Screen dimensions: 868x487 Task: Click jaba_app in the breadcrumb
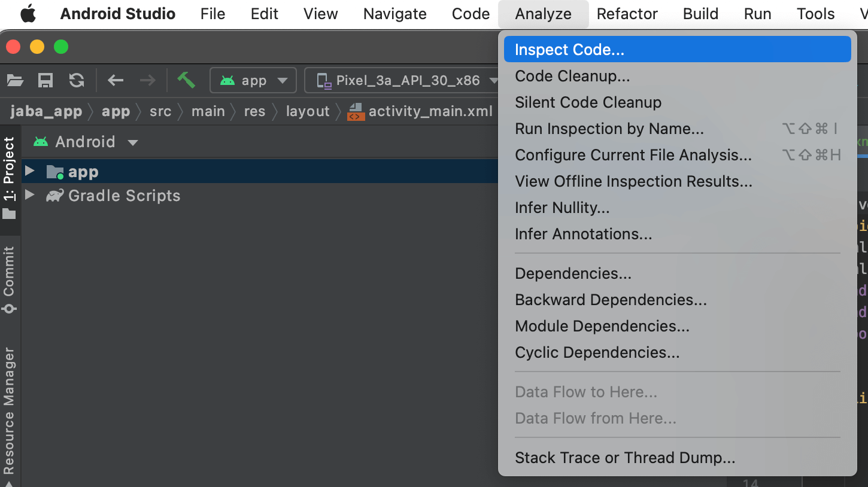tap(46, 111)
